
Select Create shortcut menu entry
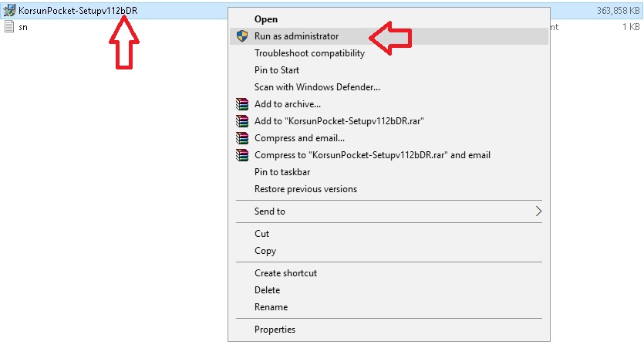285,273
